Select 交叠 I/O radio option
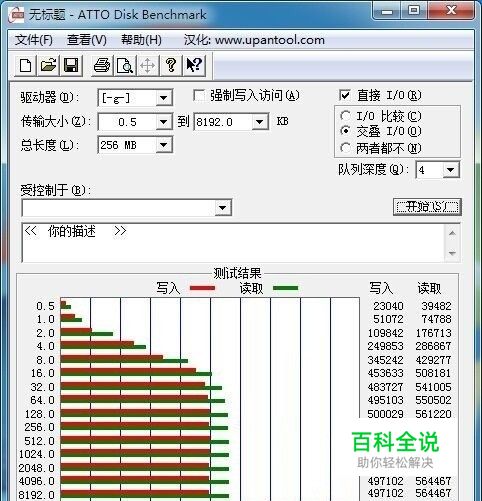 point(345,131)
